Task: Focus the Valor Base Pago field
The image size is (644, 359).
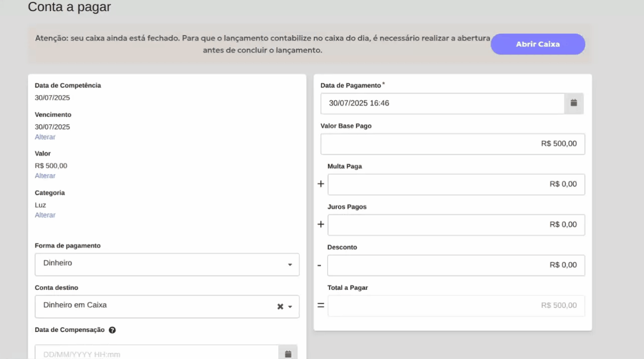Action: [x=452, y=144]
